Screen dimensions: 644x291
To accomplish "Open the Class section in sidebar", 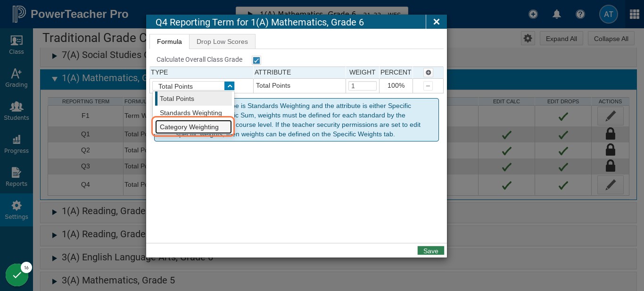I will (17, 45).
